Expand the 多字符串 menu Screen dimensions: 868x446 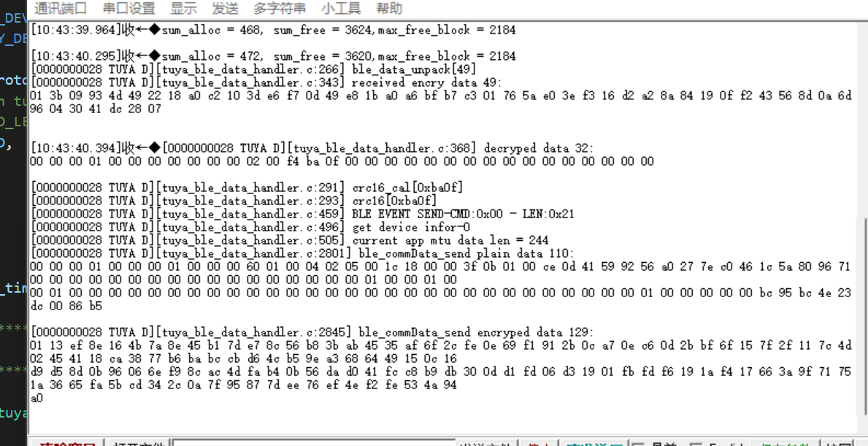(x=280, y=9)
